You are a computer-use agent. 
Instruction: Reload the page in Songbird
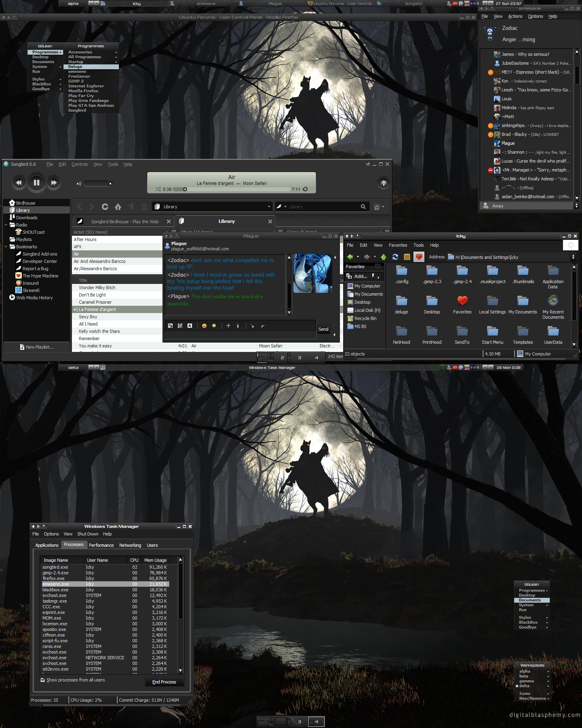tap(105, 207)
